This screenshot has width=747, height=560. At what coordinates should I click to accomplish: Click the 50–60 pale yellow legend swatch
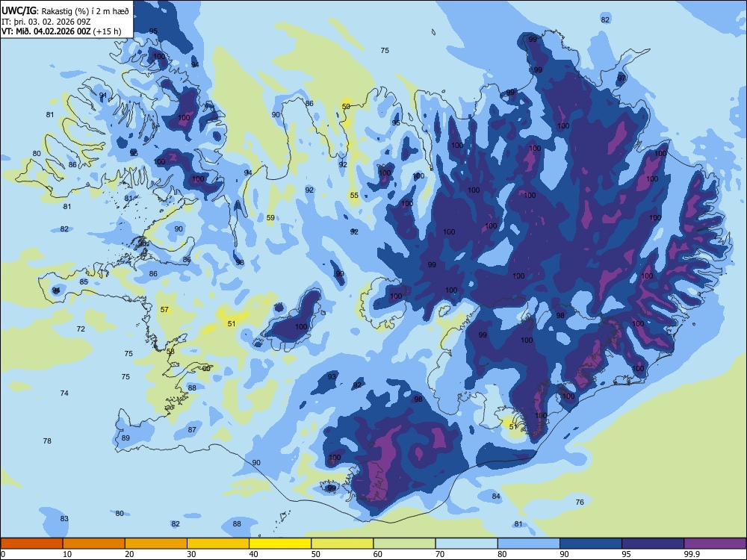click(343, 544)
